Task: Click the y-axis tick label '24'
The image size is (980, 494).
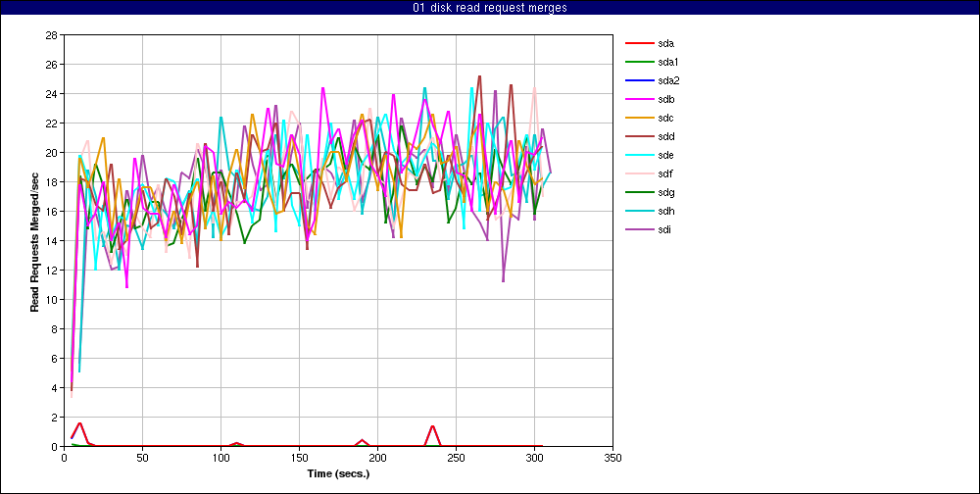Action: [51, 94]
